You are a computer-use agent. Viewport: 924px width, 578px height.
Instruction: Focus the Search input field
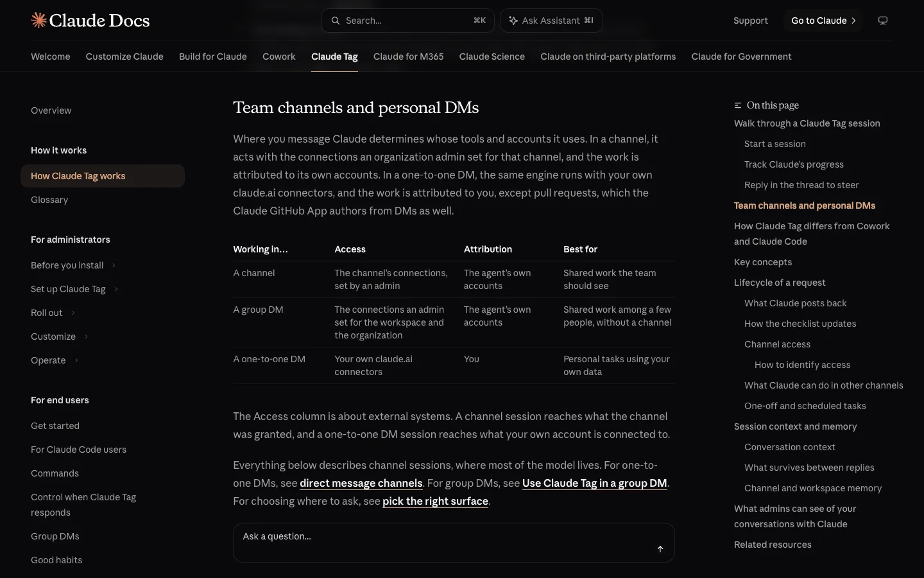point(407,21)
